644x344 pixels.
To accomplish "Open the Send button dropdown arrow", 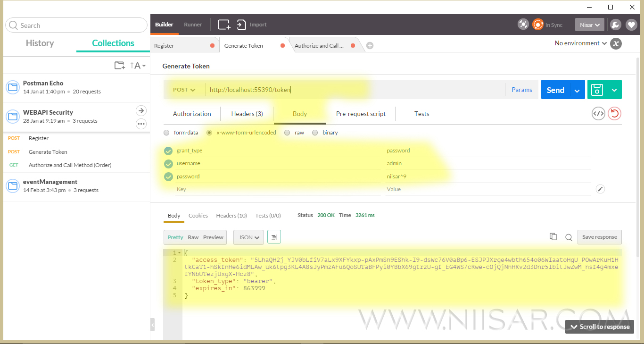I will point(577,90).
